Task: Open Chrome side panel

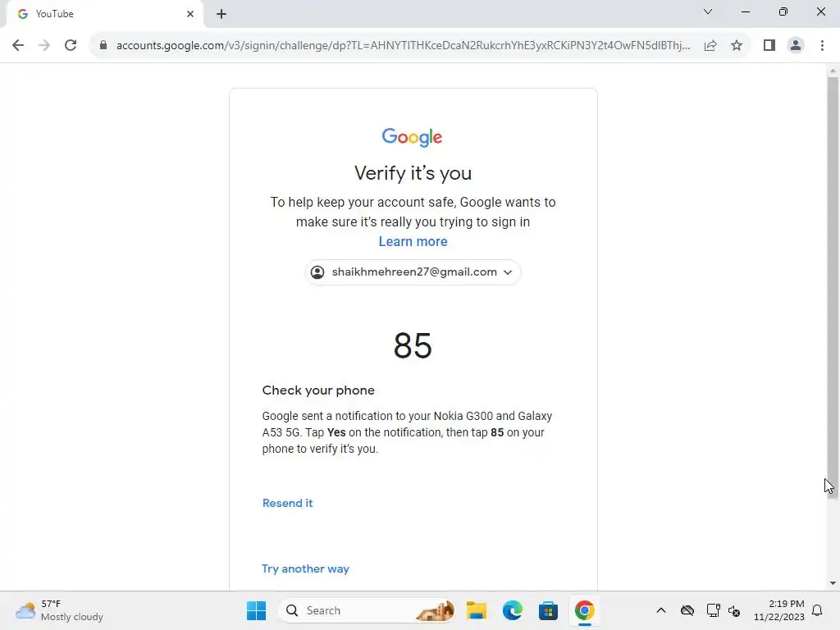Action: coord(769,46)
